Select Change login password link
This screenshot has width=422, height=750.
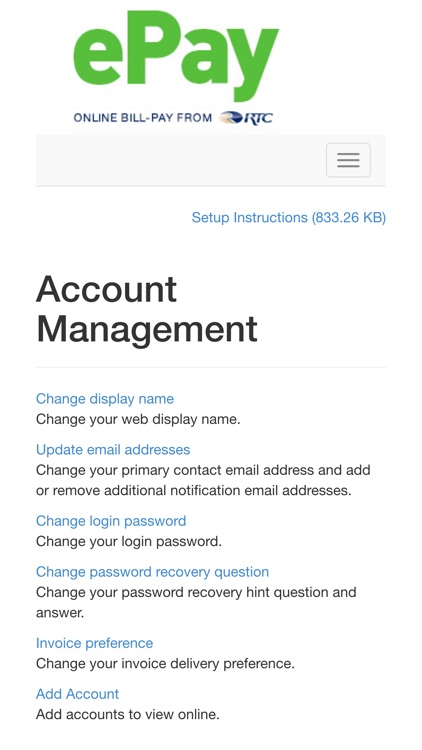click(x=111, y=521)
